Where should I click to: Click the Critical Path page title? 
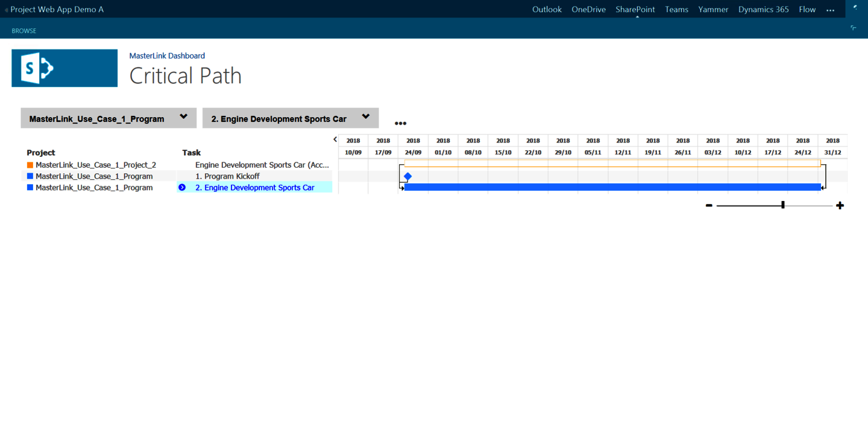186,76
